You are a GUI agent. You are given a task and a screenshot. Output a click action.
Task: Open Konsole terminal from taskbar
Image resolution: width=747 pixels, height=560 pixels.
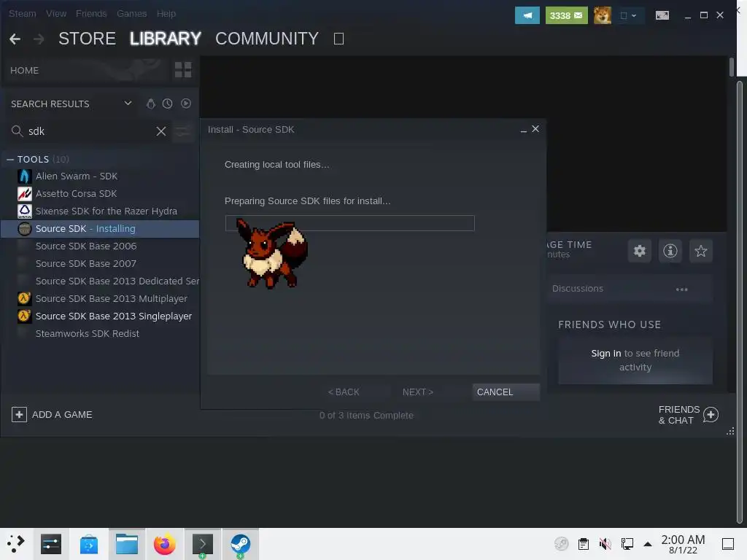tap(203, 544)
